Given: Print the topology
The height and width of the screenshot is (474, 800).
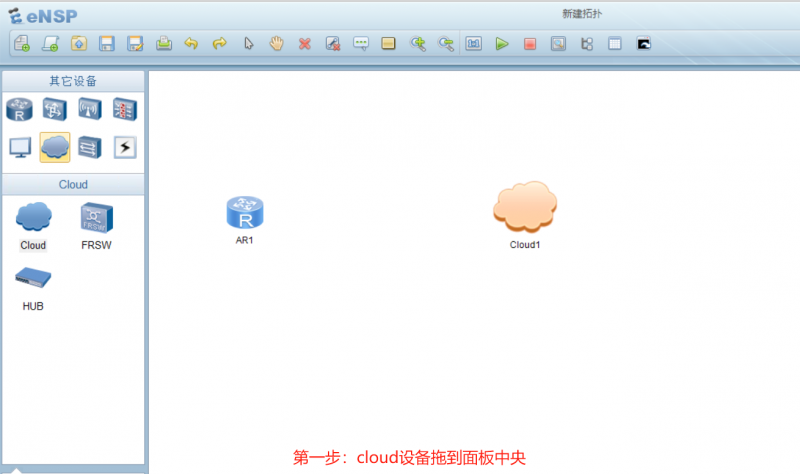Looking at the screenshot, I should 164,44.
